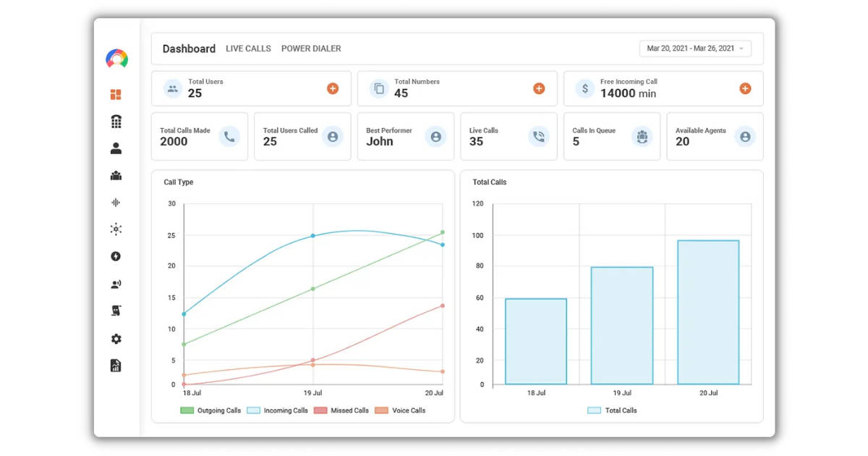The width and height of the screenshot is (868, 456).
Task: Click the plus button on Total Users card
Action: 333,88
